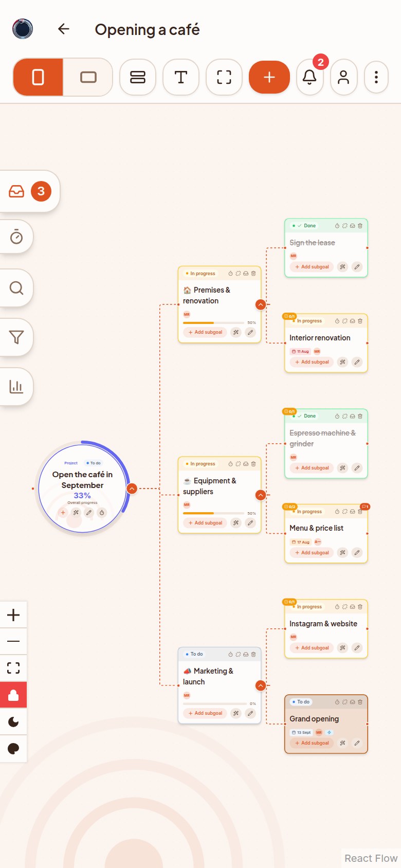Open To do status on Grand opening
Viewport: 401px width, 868px height.
click(301, 702)
